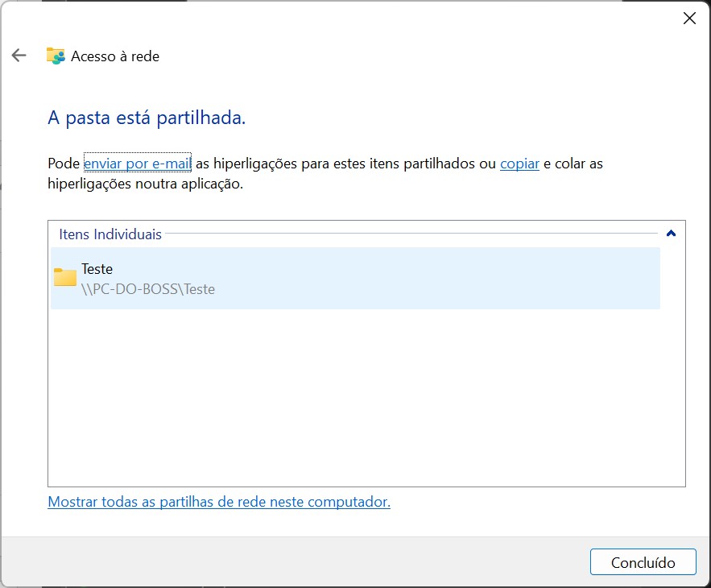Click the hiperligações noutra aplicação description text

[145, 184]
